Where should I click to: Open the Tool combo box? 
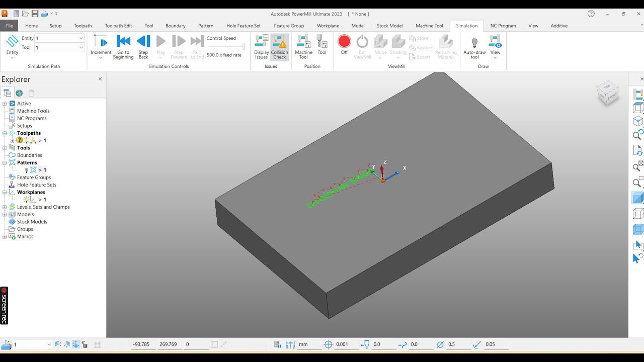click(59, 47)
